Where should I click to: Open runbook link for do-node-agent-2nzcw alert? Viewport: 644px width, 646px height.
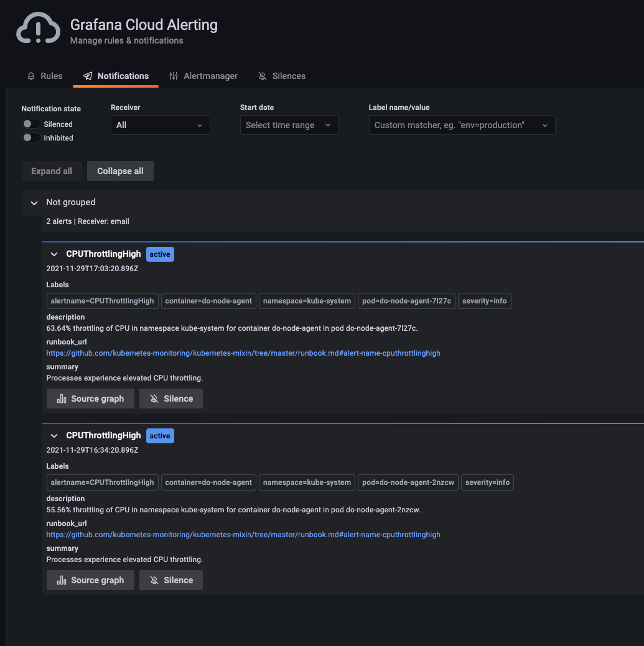click(243, 535)
